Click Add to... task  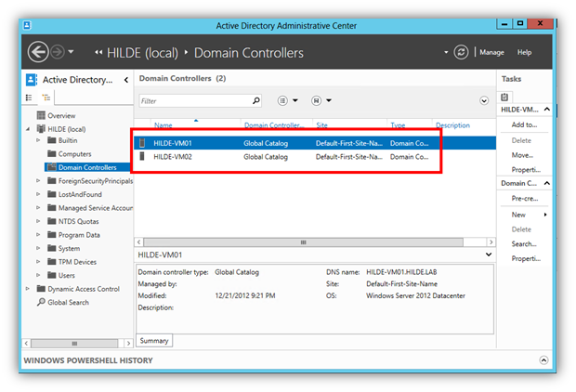point(524,124)
